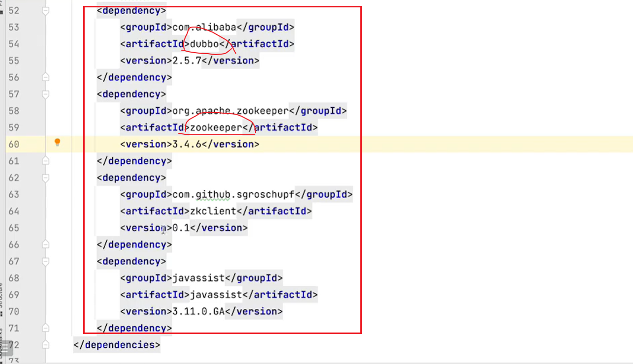Viewport: 633px width, 364px height.
Task: Click the opening dependency tag on line 62
Action: [x=131, y=178]
